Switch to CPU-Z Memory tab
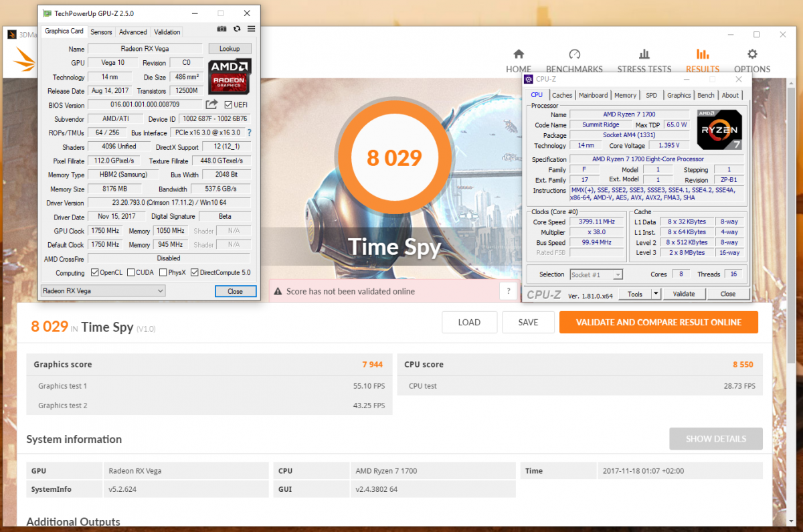 click(x=625, y=95)
